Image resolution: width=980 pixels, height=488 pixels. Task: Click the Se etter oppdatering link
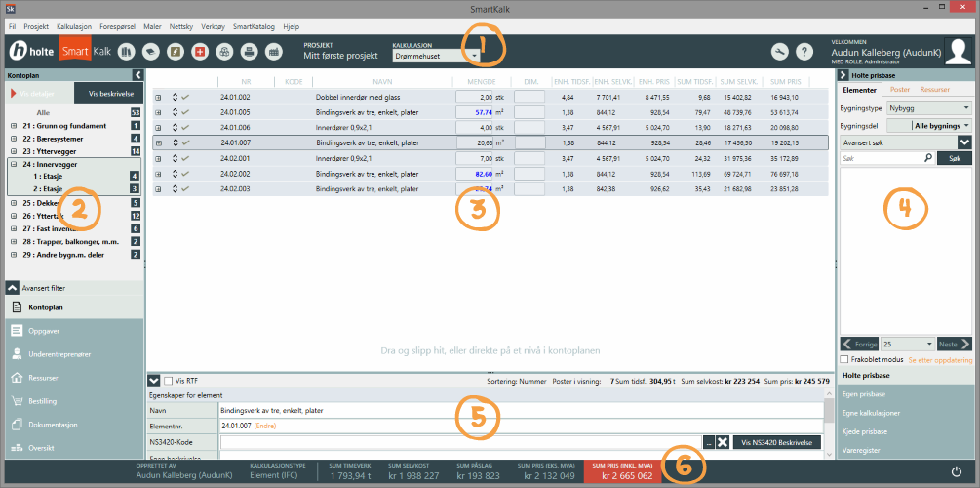pyautogui.click(x=942, y=359)
